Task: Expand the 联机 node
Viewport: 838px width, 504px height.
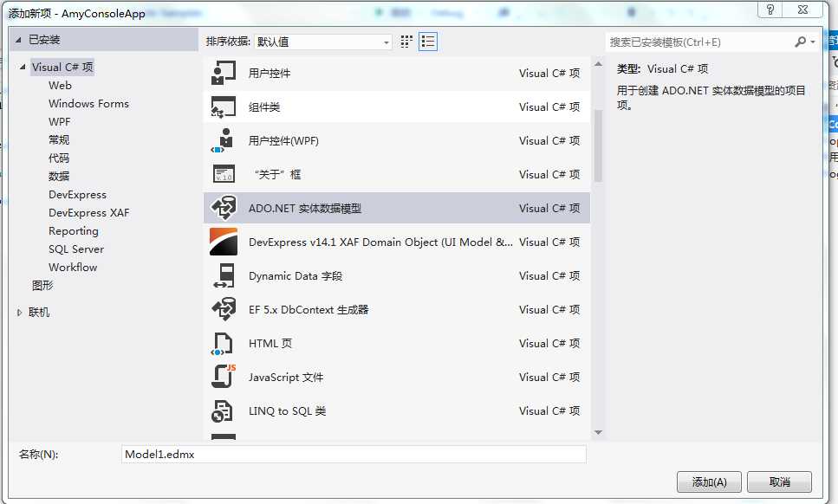Action: [x=19, y=313]
